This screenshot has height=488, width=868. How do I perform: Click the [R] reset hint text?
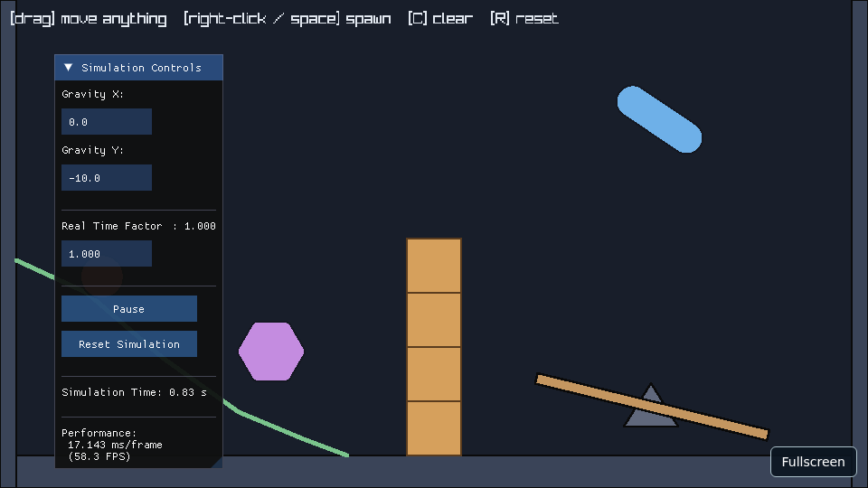tap(524, 18)
